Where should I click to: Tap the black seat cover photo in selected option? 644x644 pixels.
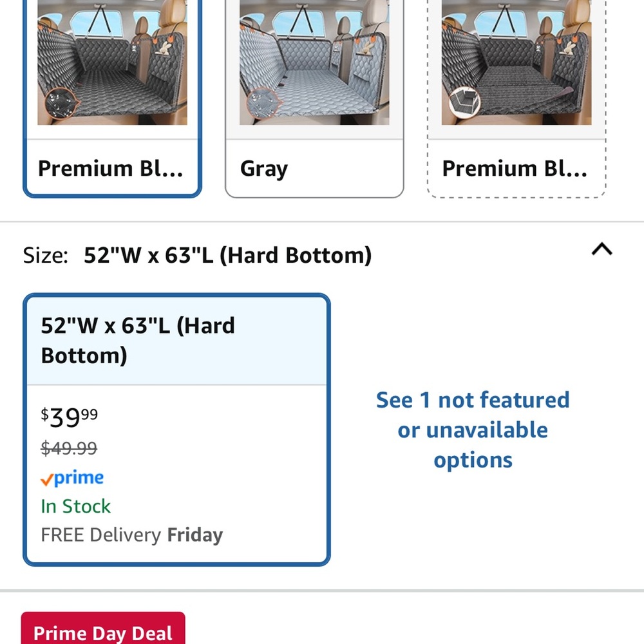pyautogui.click(x=113, y=62)
